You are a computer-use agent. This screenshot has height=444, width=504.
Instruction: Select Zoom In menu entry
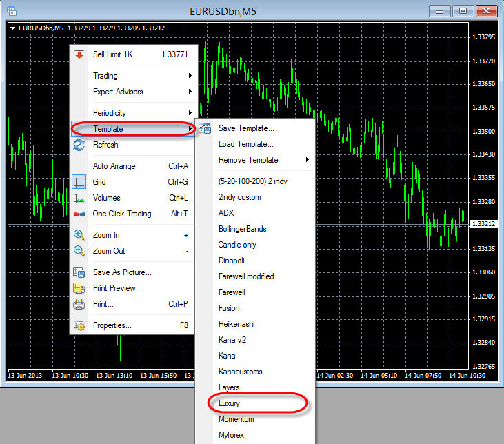132,235
